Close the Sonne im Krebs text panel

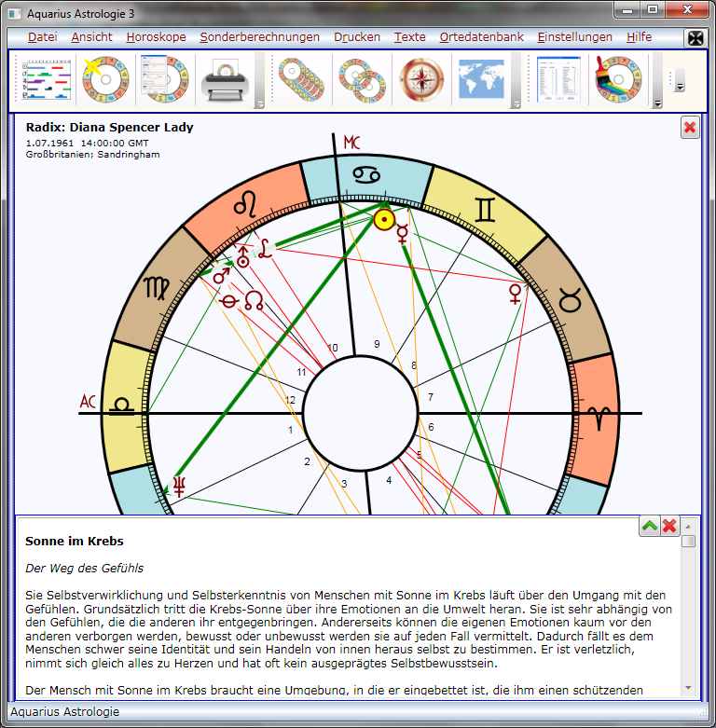click(669, 526)
